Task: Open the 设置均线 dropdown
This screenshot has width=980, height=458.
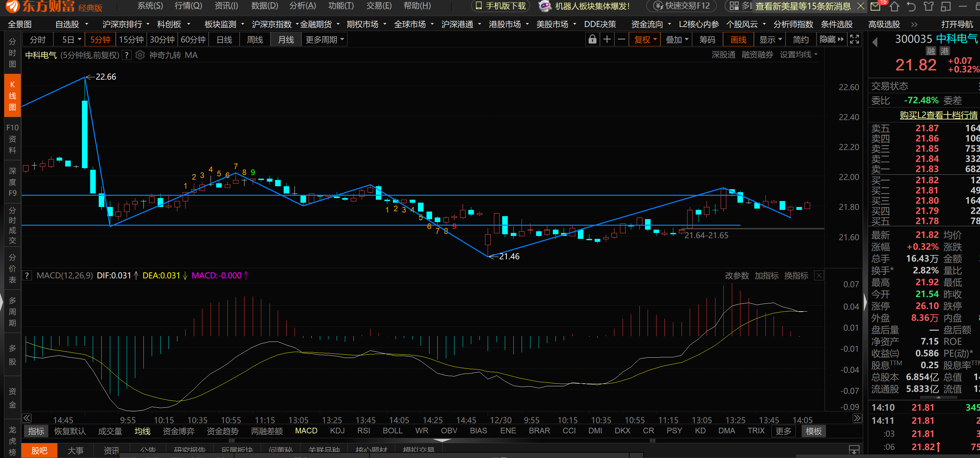Action: tap(798, 55)
